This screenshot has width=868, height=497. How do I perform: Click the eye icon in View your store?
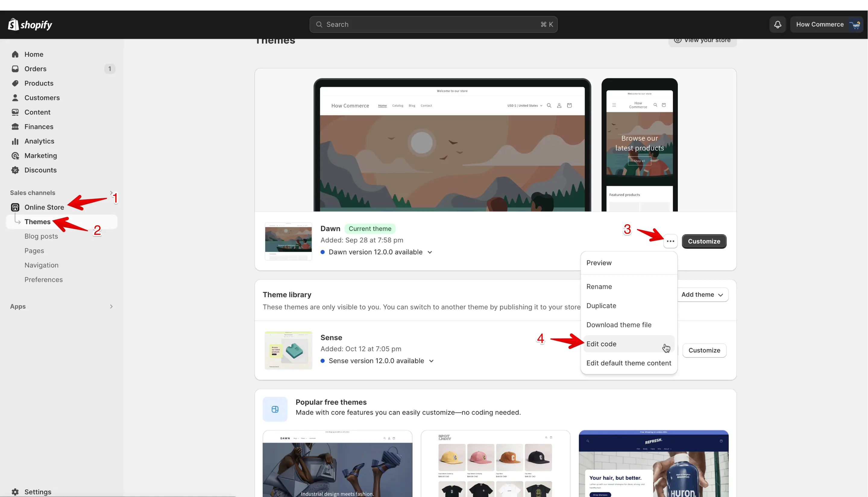(678, 40)
